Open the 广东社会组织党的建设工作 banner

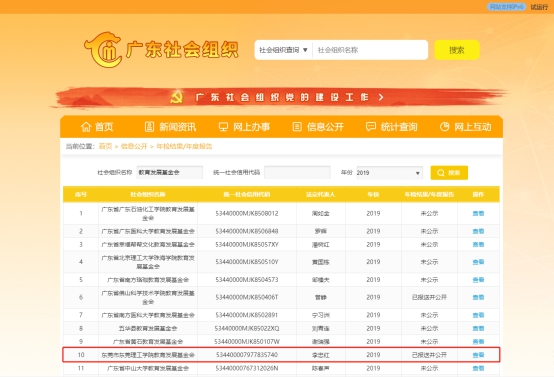[281, 97]
